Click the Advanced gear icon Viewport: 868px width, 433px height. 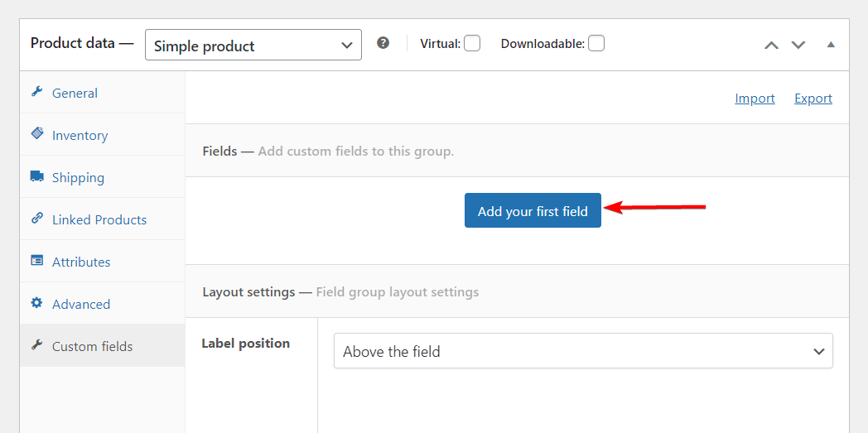pos(37,303)
